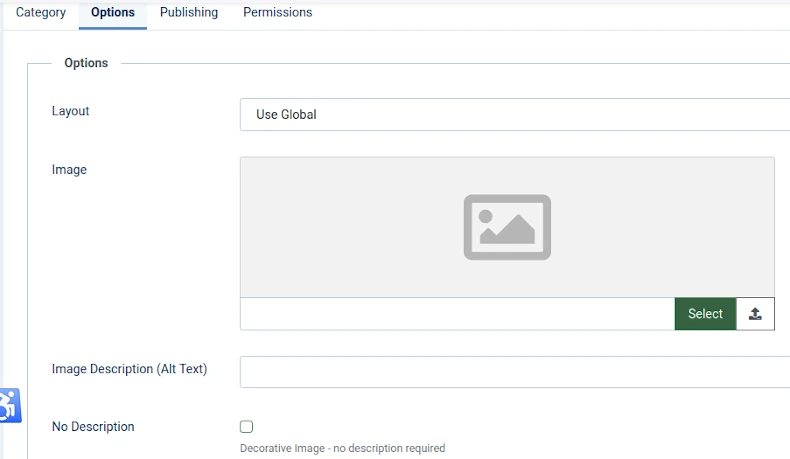This screenshot has height=459, width=790.
Task: Click the green Select image button
Action: pos(705,314)
